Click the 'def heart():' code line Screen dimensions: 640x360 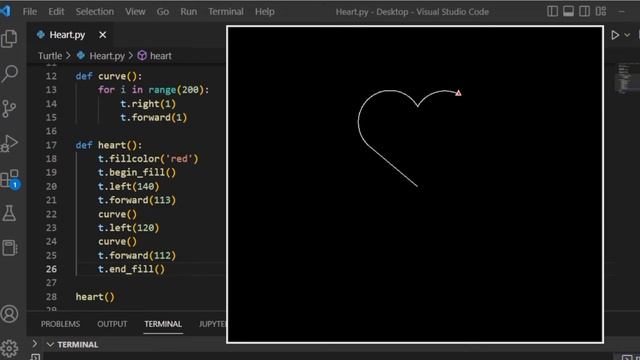click(109, 145)
